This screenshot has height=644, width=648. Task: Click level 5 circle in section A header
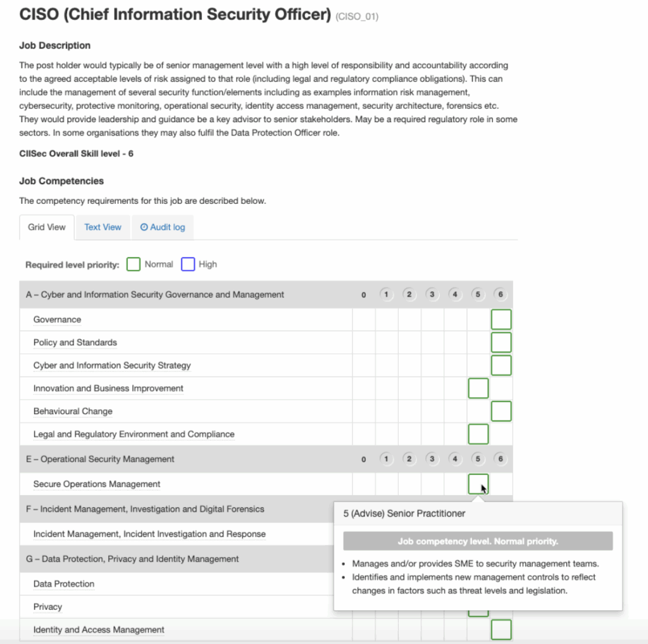tap(478, 294)
